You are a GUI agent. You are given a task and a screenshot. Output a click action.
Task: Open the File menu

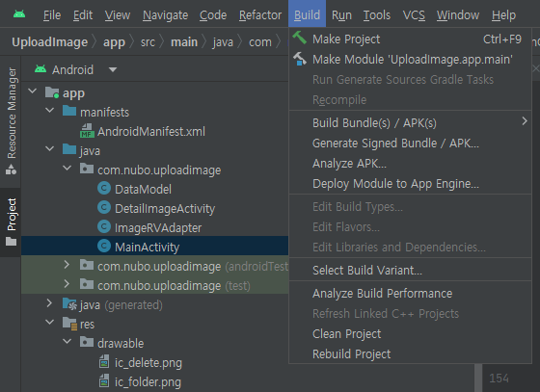(52, 15)
